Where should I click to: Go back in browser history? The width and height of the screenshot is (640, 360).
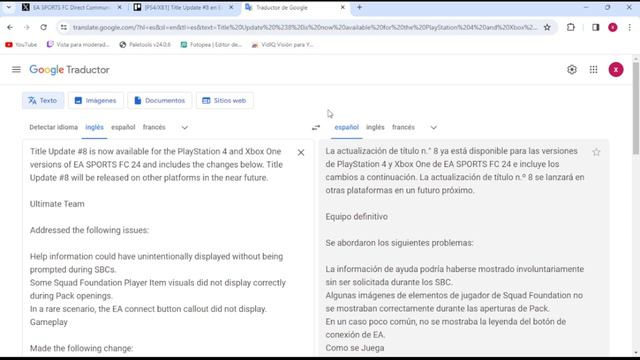click(x=10, y=27)
